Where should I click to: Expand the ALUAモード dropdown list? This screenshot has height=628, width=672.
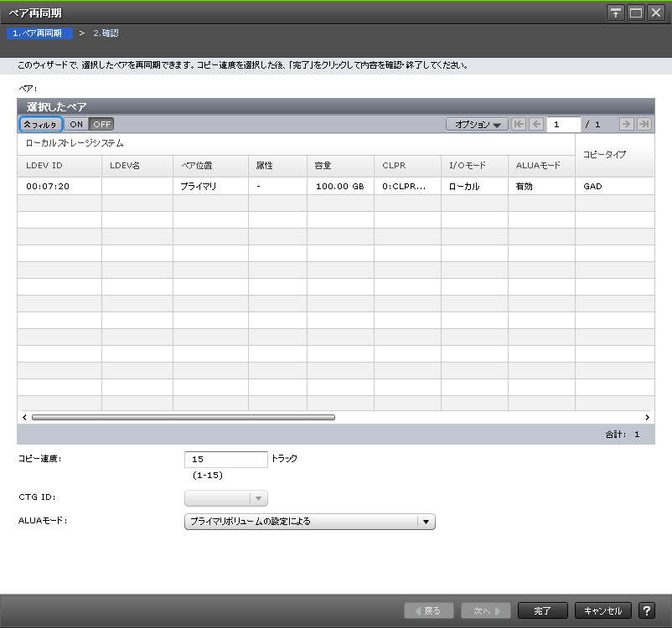coord(426,522)
